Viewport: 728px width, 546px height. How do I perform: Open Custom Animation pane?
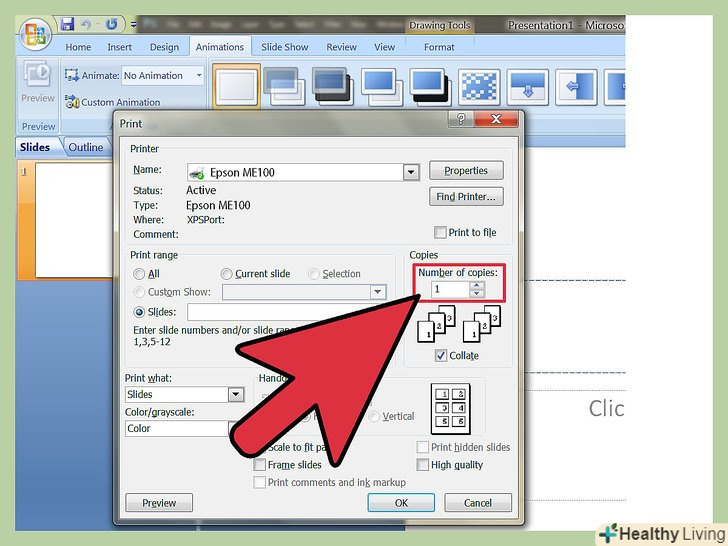click(x=112, y=102)
